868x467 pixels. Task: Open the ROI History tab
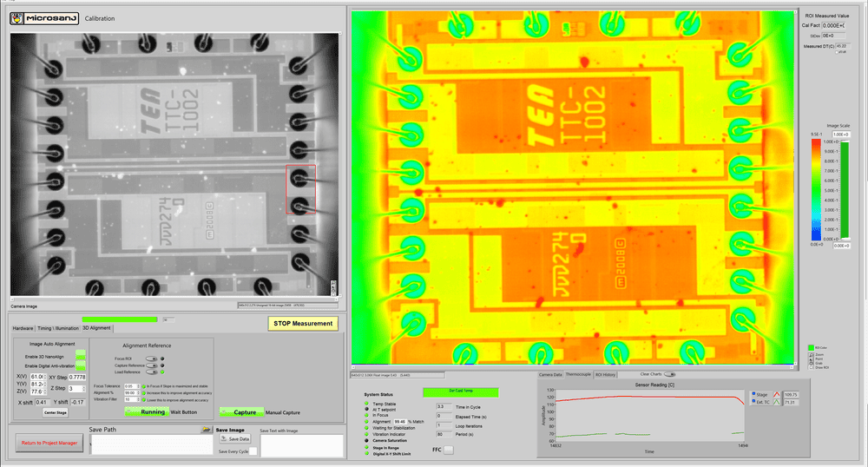(605, 374)
